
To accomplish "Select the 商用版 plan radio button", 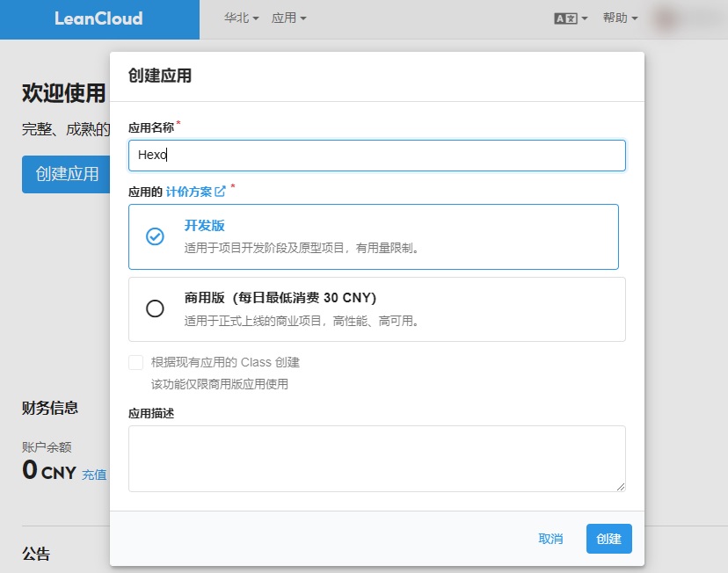I will 155,308.
